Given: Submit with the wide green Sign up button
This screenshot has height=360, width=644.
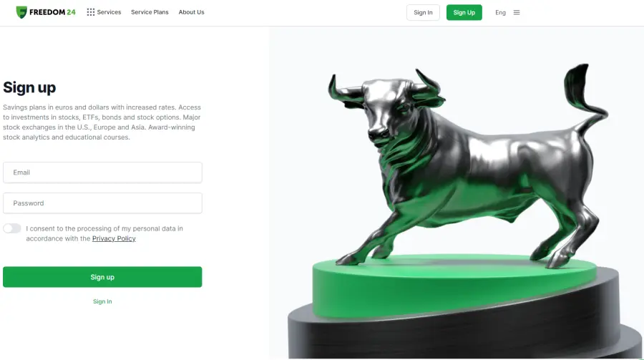Looking at the screenshot, I should coord(102,277).
